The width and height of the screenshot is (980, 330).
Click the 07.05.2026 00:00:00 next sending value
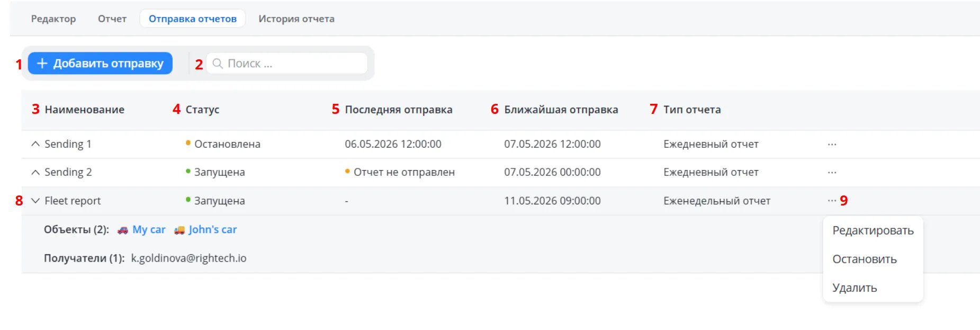(552, 172)
